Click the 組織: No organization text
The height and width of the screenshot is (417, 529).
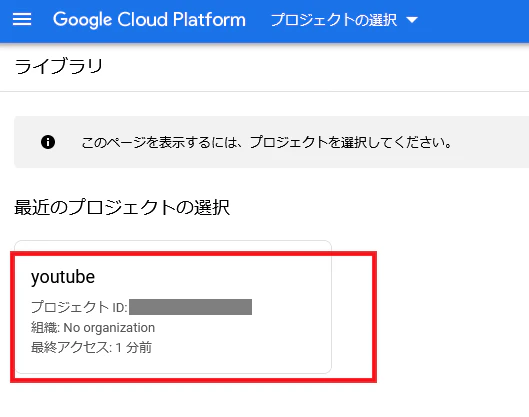coord(93,328)
